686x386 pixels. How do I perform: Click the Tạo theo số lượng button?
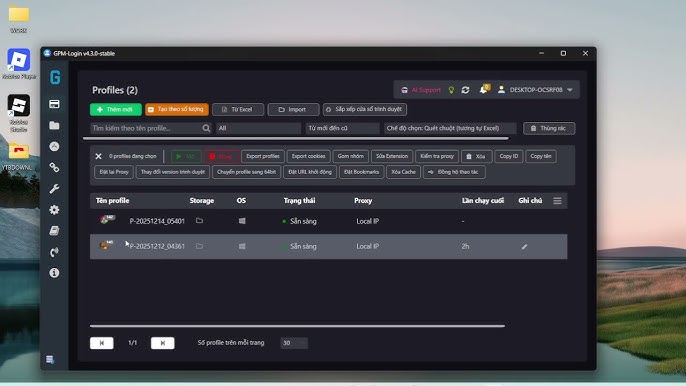pos(177,109)
